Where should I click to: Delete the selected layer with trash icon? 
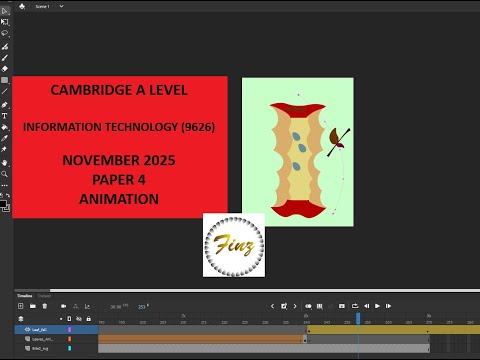click(45, 306)
